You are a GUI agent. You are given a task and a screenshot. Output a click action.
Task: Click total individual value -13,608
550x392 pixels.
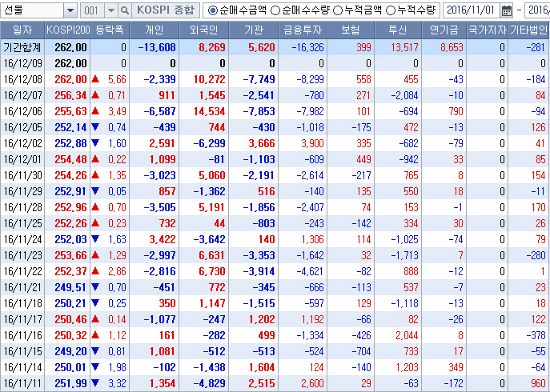[157, 47]
